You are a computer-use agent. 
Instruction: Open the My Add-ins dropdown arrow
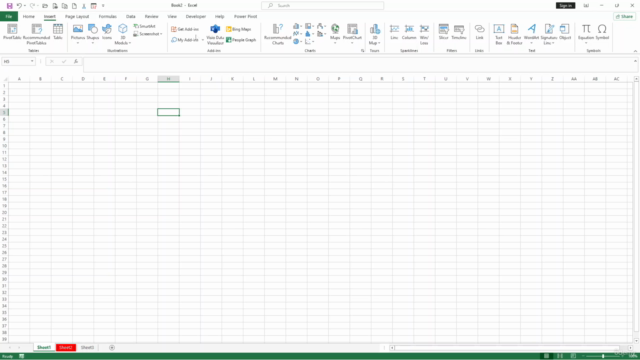point(202,40)
